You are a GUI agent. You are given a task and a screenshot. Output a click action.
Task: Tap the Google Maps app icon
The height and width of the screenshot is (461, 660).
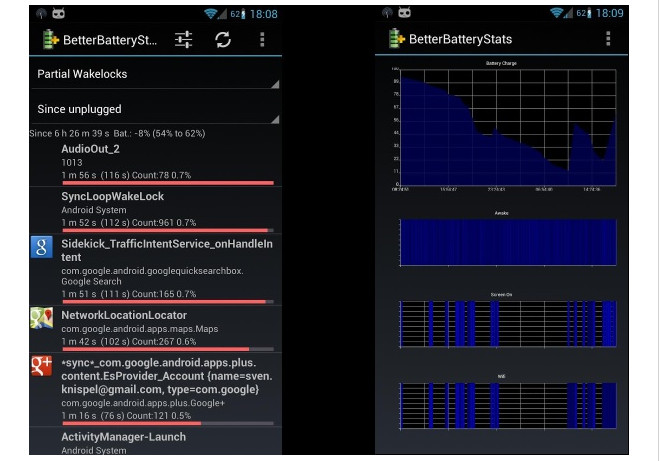click(41, 319)
